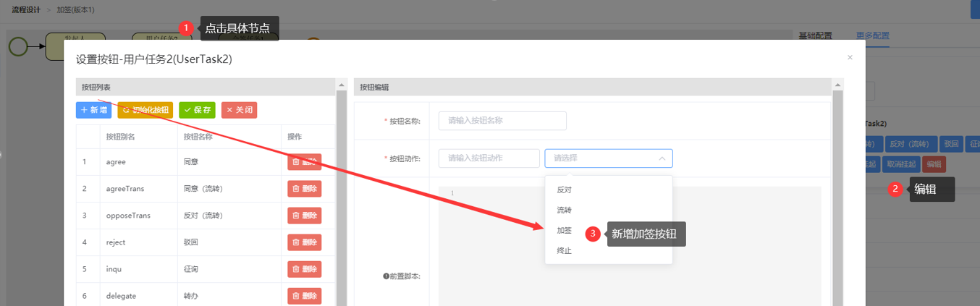The width and height of the screenshot is (980, 306).
Task: Close the 设置按钮 dialog with X
Action: pos(850,57)
